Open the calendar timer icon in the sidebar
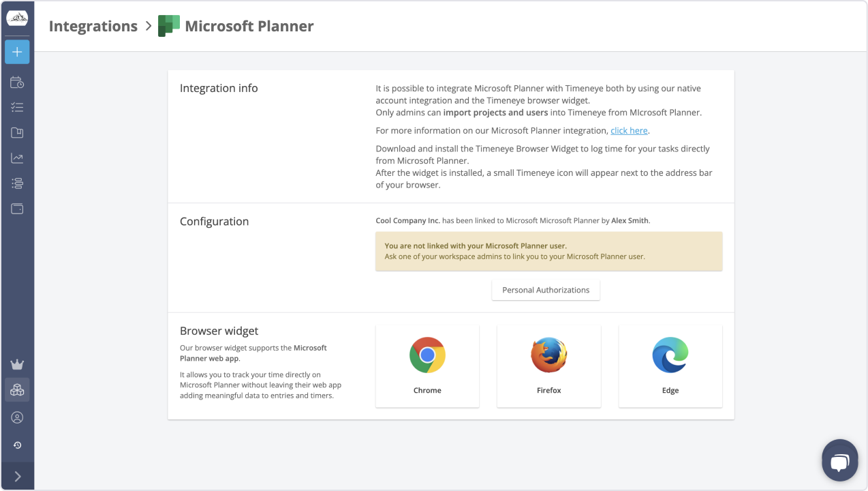 click(x=16, y=82)
